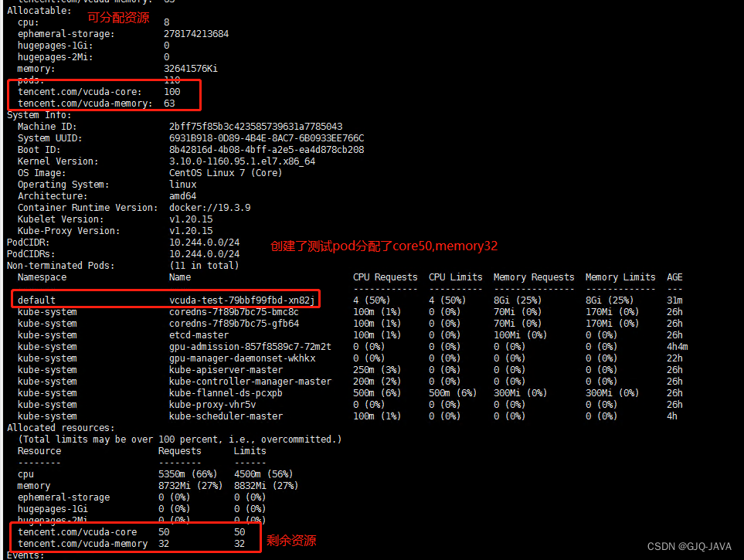Click kube-apiserver CPU request 250m (3%)

(377, 370)
